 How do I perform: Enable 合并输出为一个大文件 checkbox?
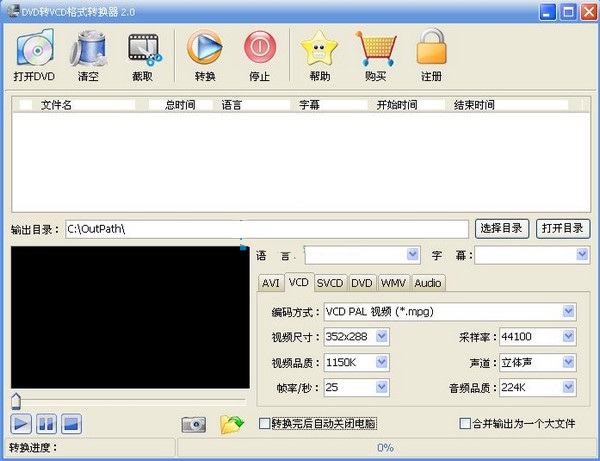click(x=465, y=424)
